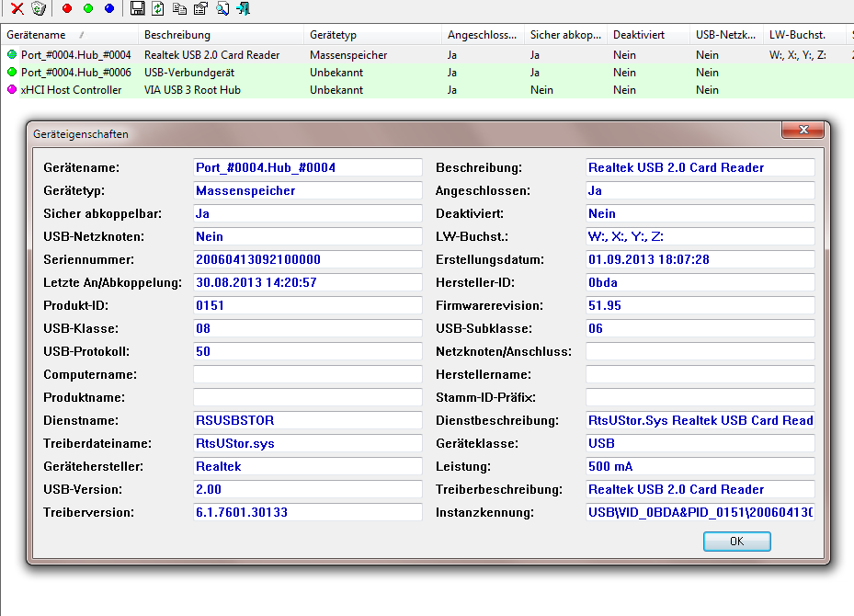The height and width of the screenshot is (616, 854).
Task: Click the empty Netzknoten/Anschluss field
Action: [700, 351]
